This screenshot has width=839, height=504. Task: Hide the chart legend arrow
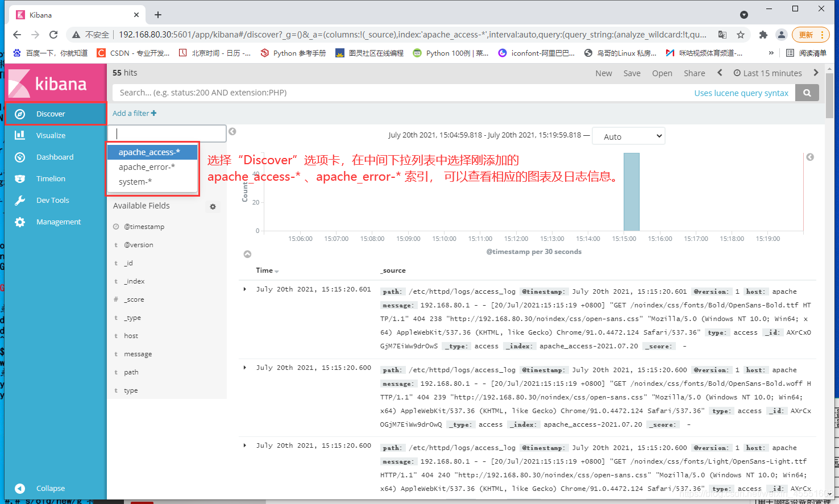point(810,157)
